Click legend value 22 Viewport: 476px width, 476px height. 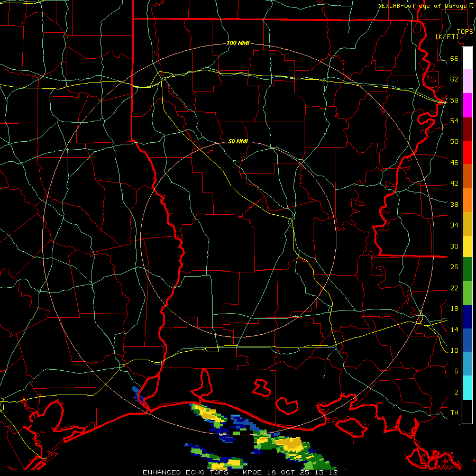[454, 288]
